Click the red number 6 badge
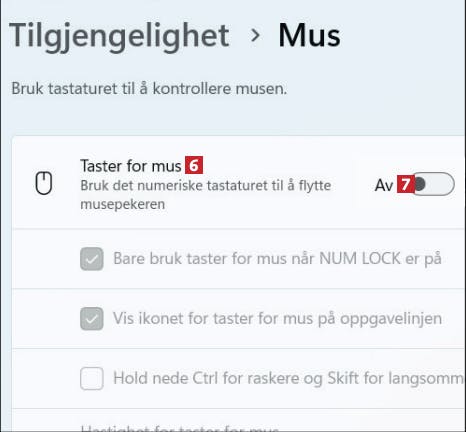 (194, 165)
